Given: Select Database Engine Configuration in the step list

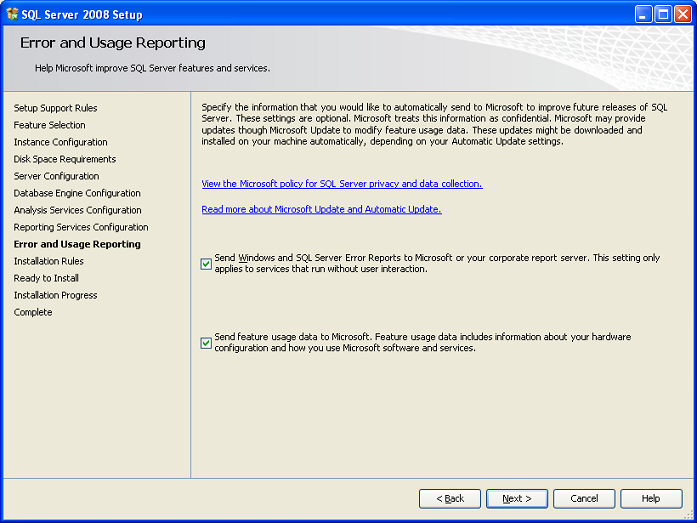Looking at the screenshot, I should 77,193.
